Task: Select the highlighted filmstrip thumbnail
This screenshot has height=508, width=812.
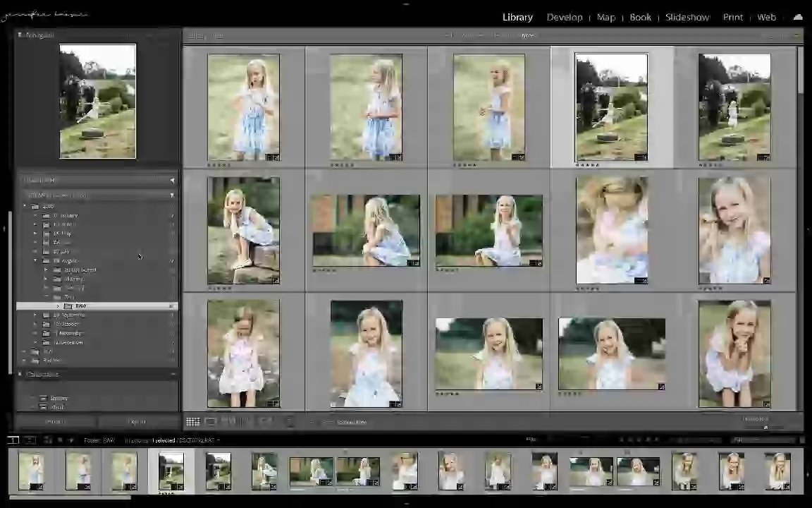Action: (x=171, y=471)
